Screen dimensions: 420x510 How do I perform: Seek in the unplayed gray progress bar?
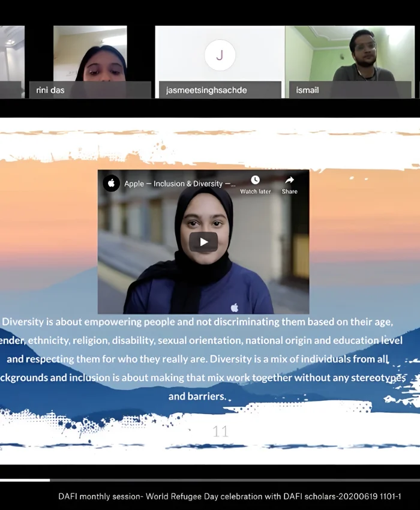pos(234,480)
